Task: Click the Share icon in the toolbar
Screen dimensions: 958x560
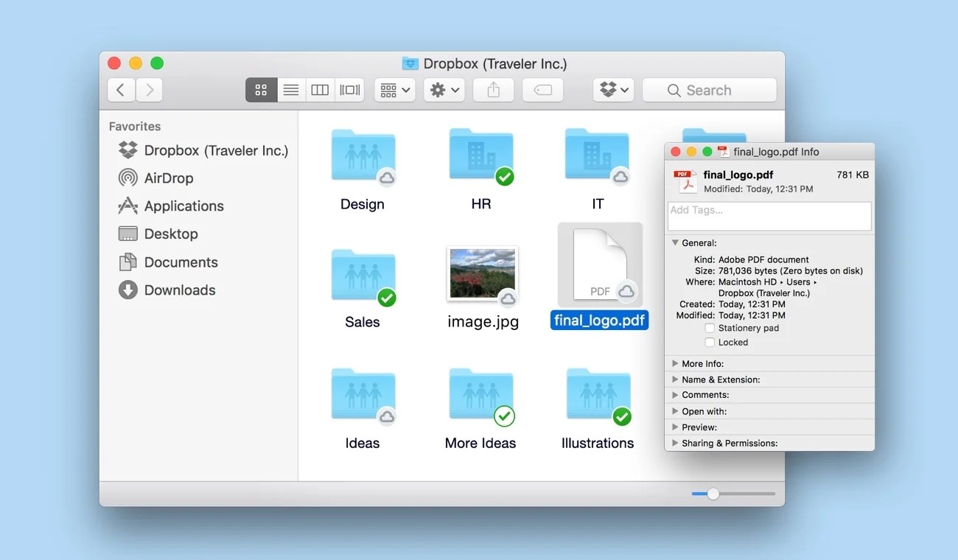Action: tap(493, 89)
